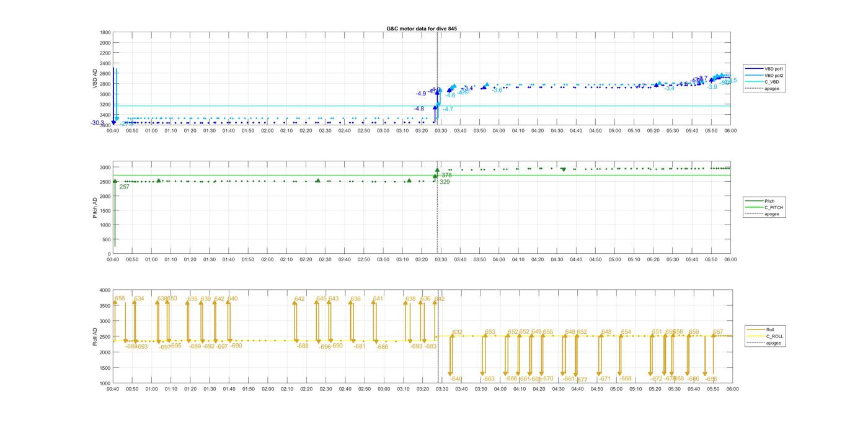This screenshot has width=868, height=430.
Task: Click the '645' label in Roll plot
Action: point(321,298)
